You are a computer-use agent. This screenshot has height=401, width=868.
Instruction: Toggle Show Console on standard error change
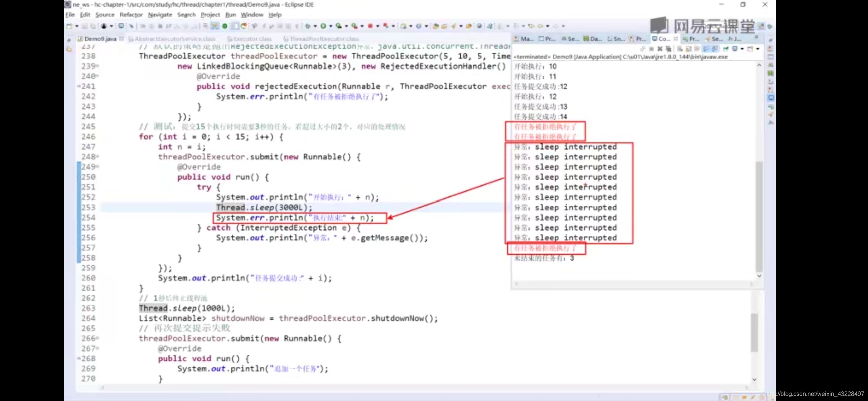pos(715,49)
